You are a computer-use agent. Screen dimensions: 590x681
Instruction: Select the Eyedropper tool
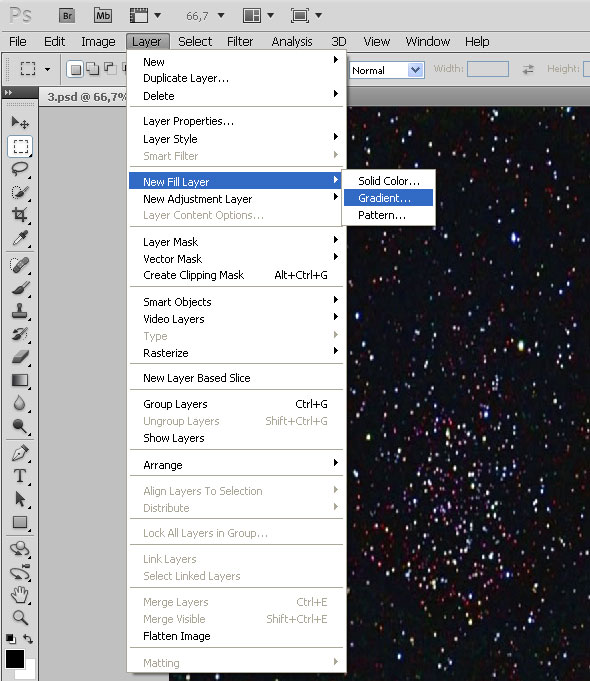(x=20, y=238)
